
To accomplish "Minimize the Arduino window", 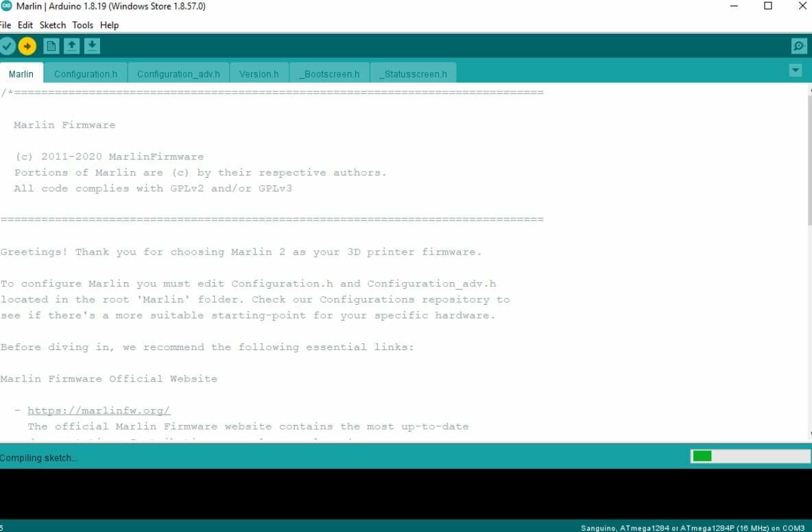I will [734, 5].
